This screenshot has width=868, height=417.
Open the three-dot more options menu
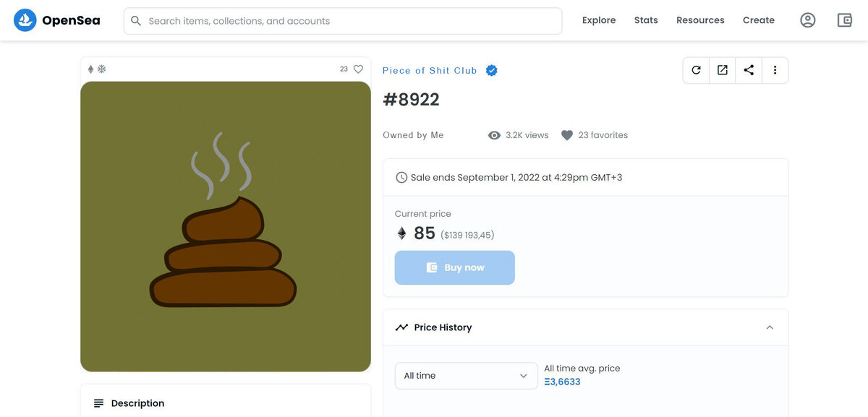[x=775, y=70]
